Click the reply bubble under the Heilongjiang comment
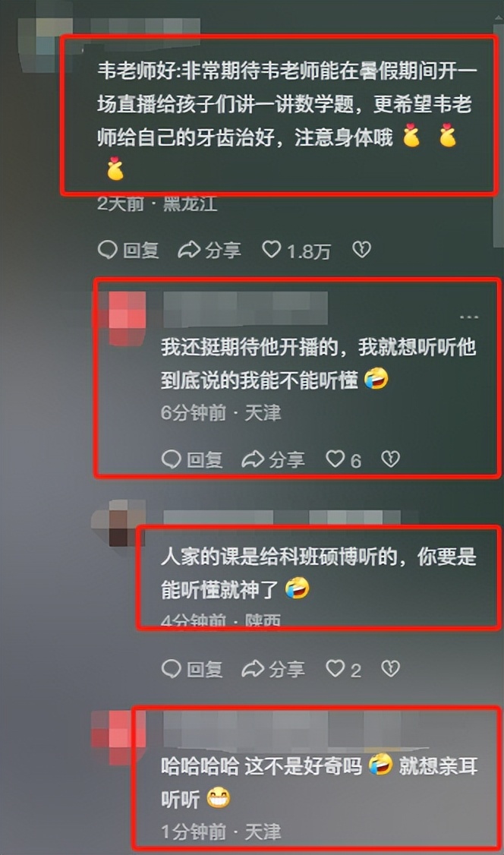504x855 pixels. click(128, 251)
